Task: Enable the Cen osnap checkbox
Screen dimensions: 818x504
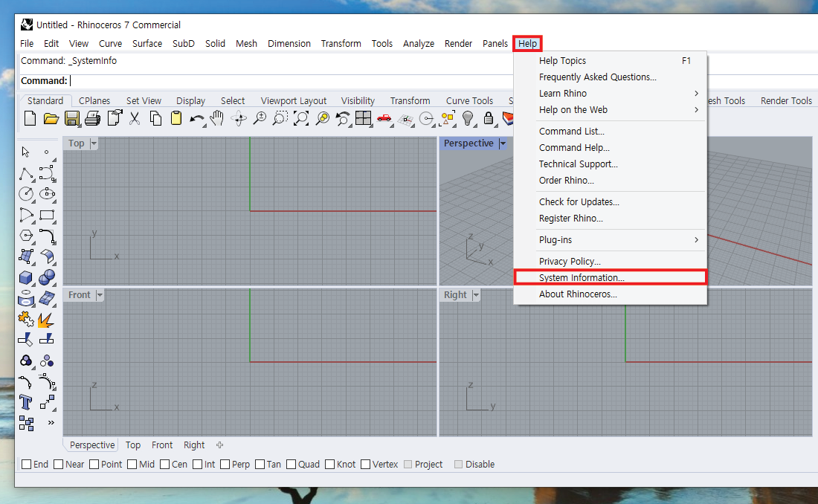Action: coord(164,465)
